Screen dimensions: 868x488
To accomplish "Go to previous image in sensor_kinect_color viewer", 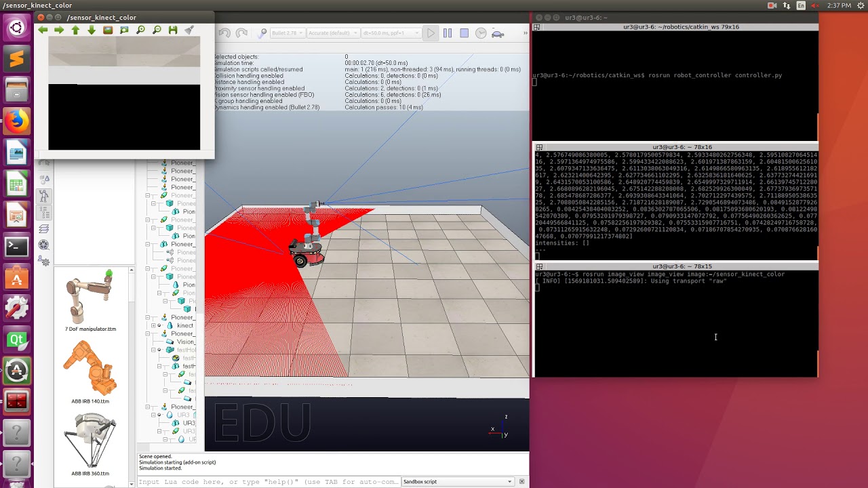I will tap(43, 30).
